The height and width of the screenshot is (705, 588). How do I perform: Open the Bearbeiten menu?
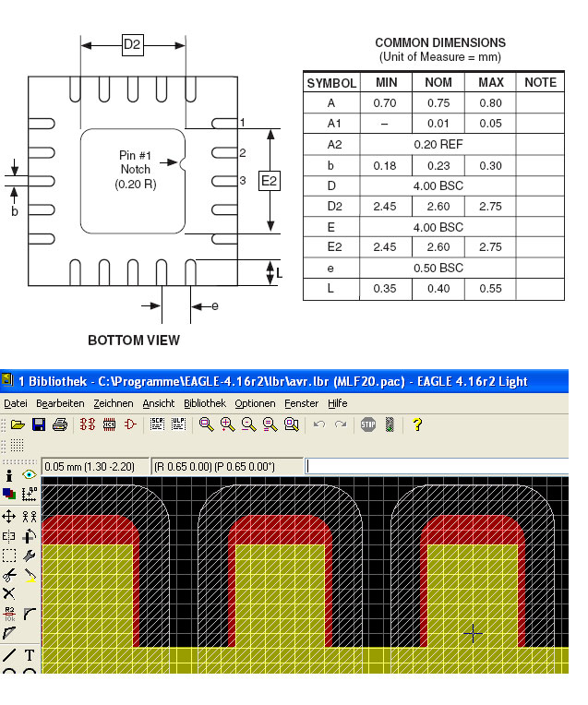60,403
